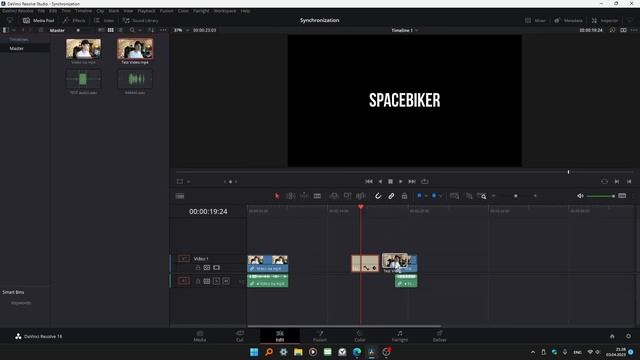
Task: Select the arrow Selection Mode tool
Action: [277, 196]
